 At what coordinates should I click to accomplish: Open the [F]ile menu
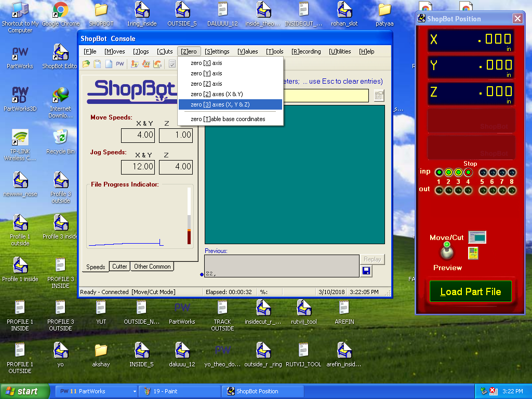pyautogui.click(x=90, y=51)
